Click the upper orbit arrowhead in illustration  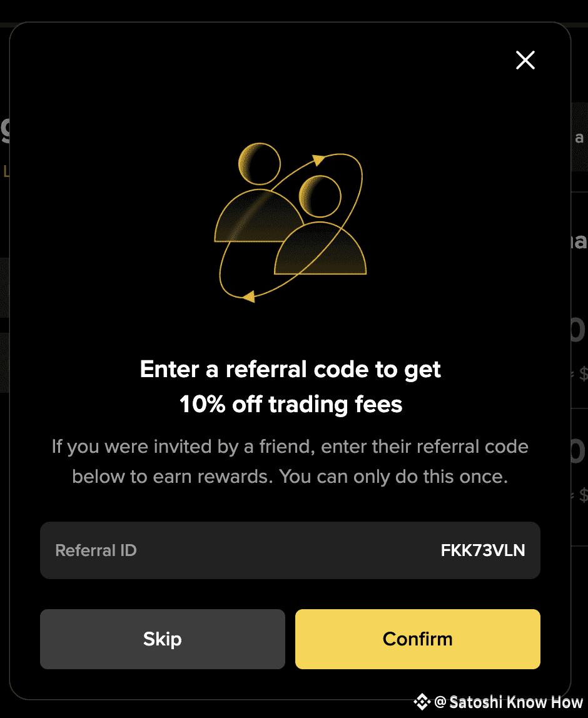click(318, 160)
